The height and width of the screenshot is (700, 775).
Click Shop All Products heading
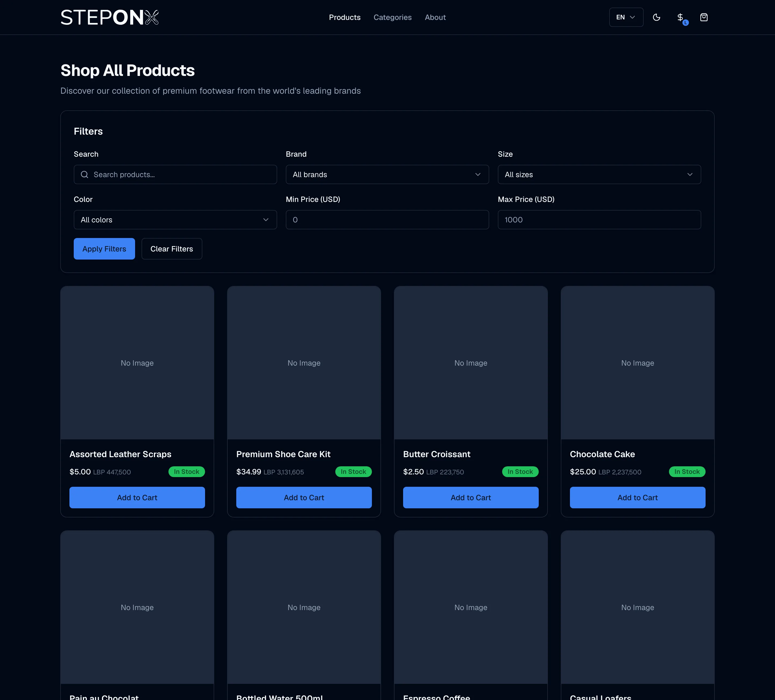tap(128, 70)
